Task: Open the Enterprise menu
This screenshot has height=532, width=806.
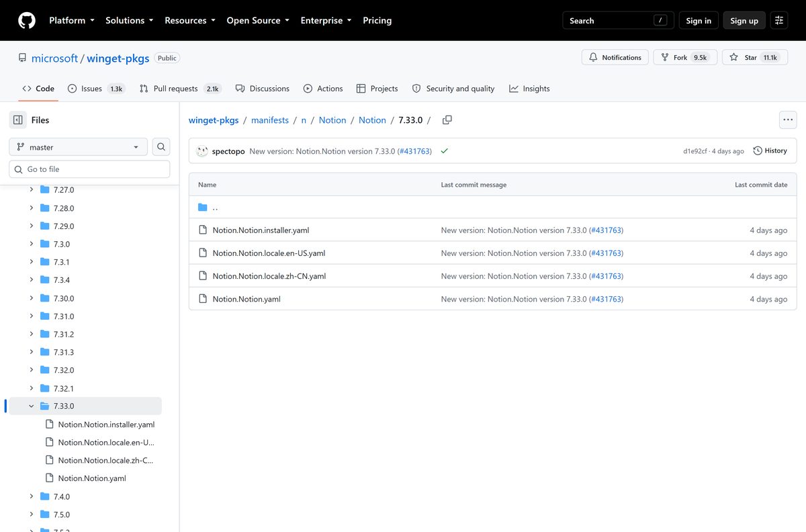Action: pos(326,21)
